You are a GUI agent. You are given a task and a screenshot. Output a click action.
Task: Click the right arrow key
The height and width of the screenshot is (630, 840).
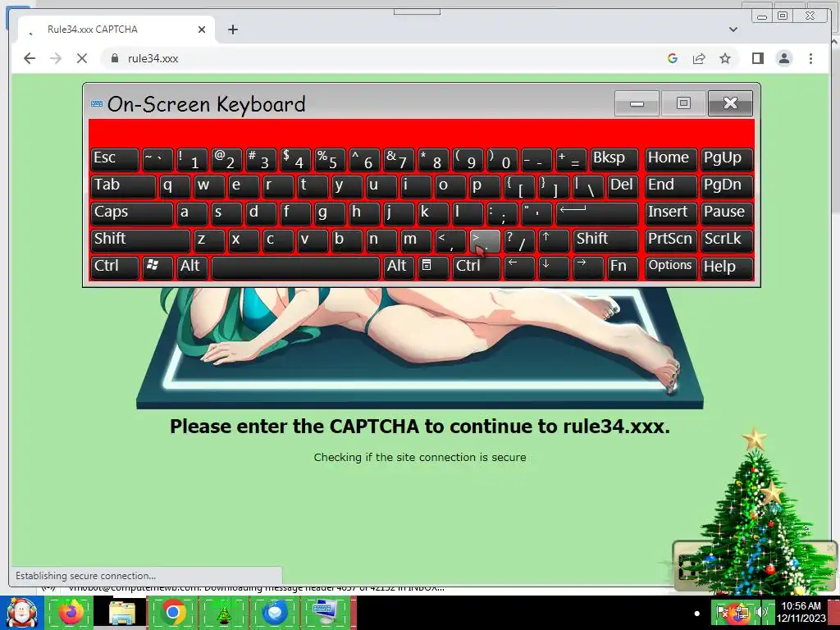pos(587,267)
